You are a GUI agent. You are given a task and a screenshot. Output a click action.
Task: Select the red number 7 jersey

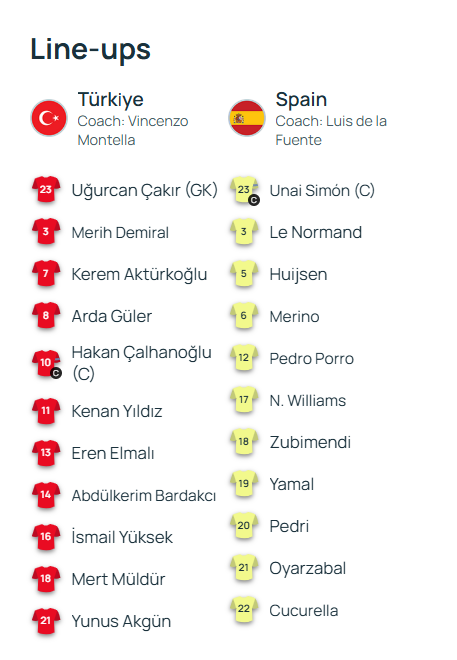46,274
